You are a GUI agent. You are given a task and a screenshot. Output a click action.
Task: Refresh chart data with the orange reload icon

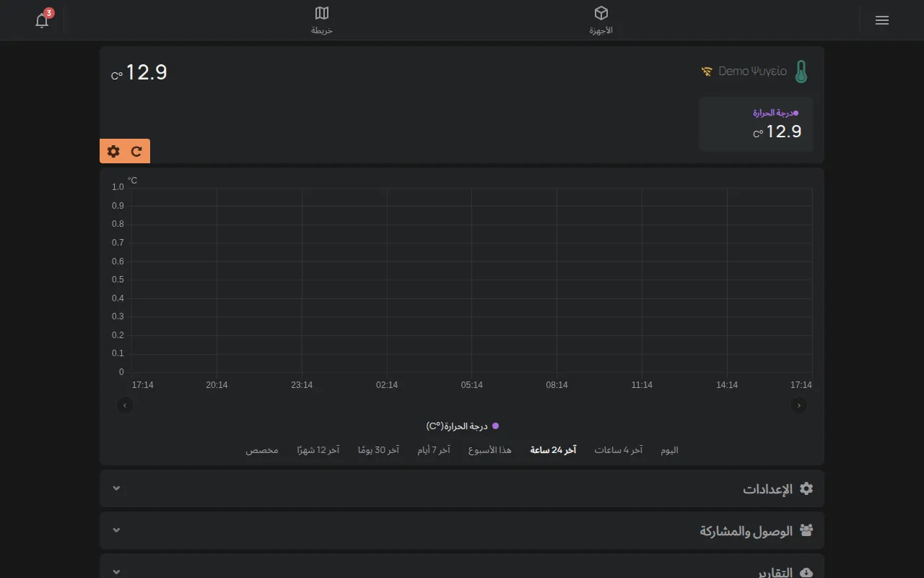click(x=136, y=151)
